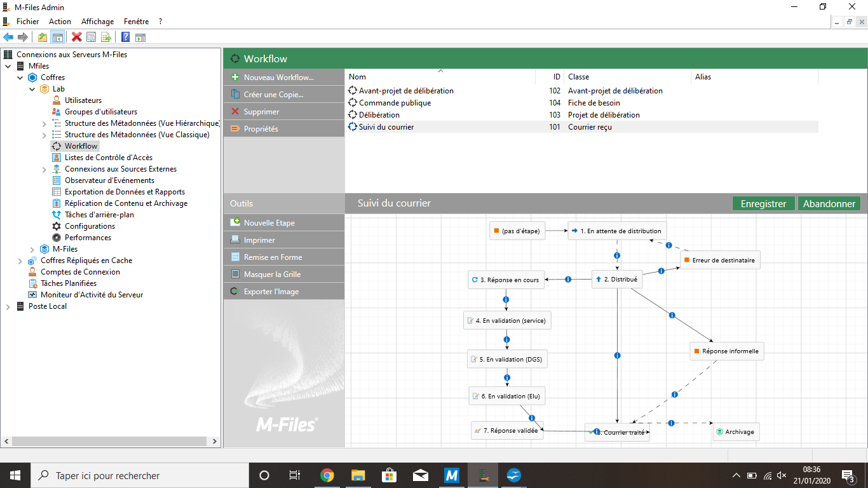Open help with blue question-mark icon
This screenshot has height=488, width=868.
[126, 37]
